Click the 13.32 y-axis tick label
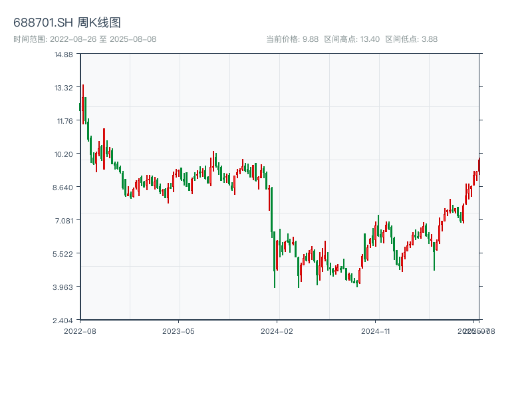This screenshot has height=399, width=532. pyautogui.click(x=64, y=88)
